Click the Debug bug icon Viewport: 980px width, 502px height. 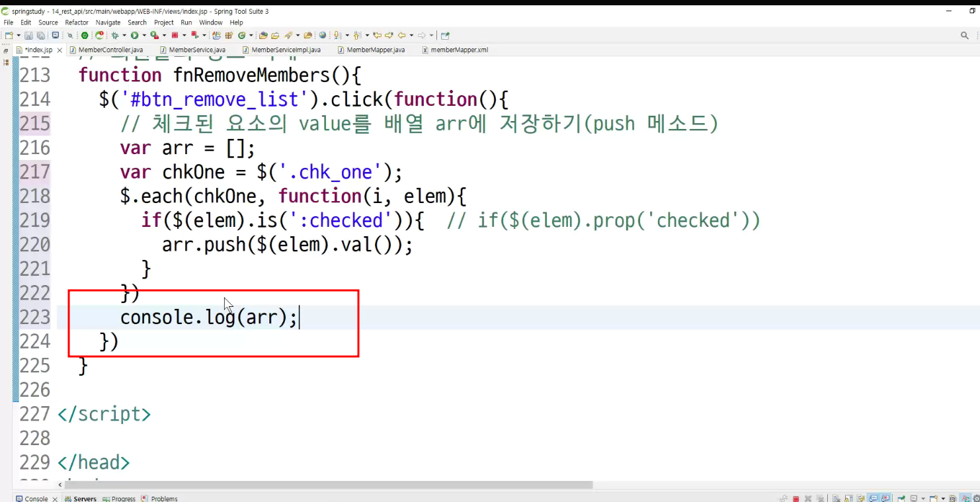point(115,35)
